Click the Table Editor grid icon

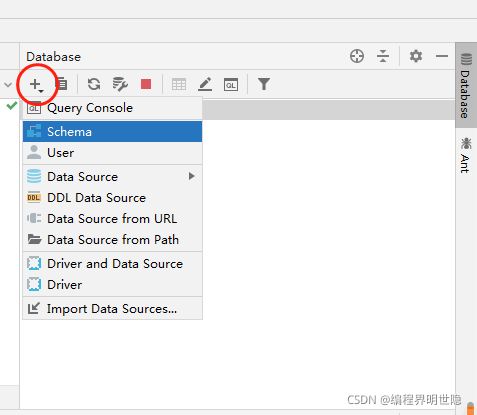179,84
